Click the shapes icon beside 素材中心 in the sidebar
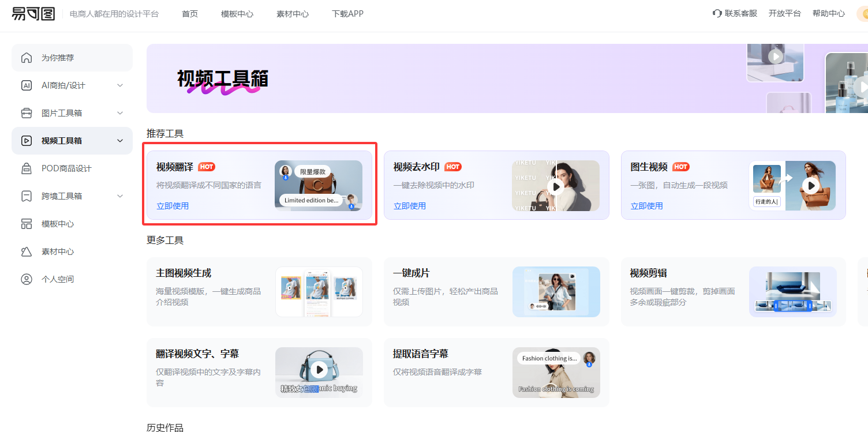The height and width of the screenshot is (432, 868). pos(27,251)
